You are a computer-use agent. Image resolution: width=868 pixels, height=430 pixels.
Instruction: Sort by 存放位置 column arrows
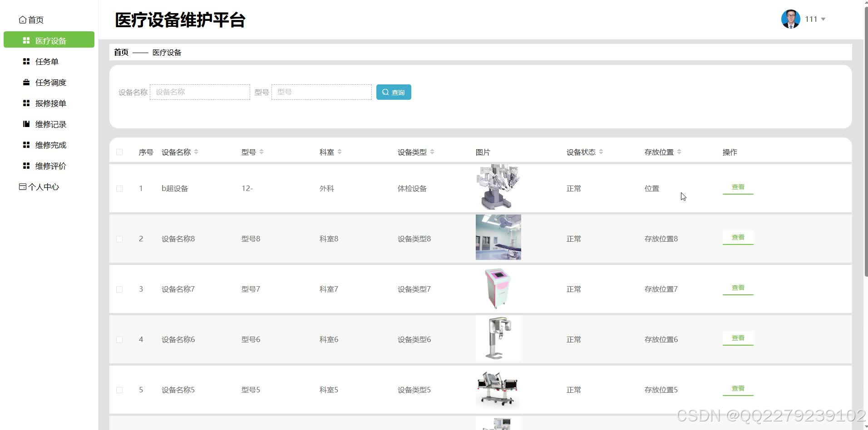click(679, 152)
